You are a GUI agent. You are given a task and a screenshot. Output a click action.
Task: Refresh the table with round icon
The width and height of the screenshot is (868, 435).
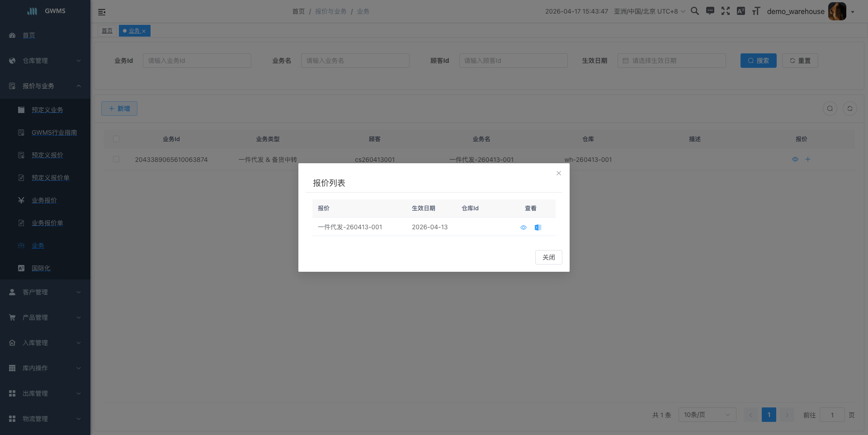pyautogui.click(x=850, y=109)
